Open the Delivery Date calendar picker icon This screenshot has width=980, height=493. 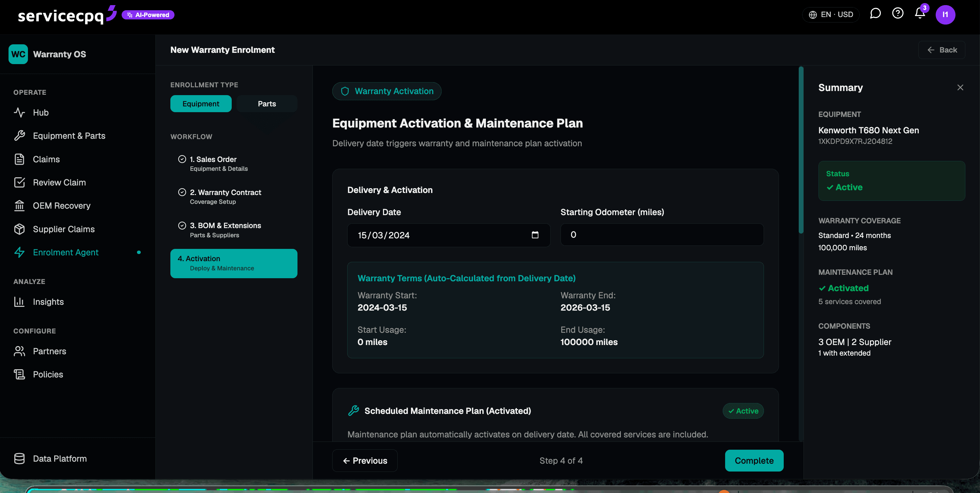point(535,235)
